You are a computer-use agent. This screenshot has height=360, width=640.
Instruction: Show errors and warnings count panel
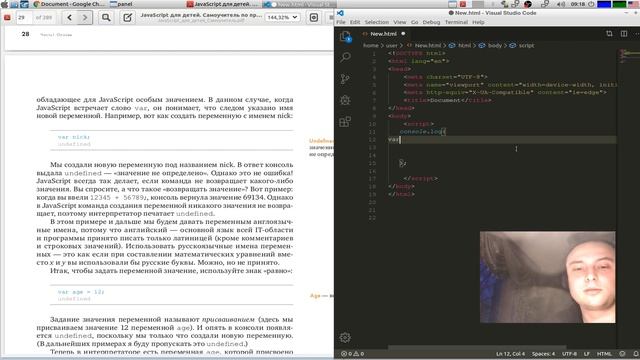click(x=353, y=354)
